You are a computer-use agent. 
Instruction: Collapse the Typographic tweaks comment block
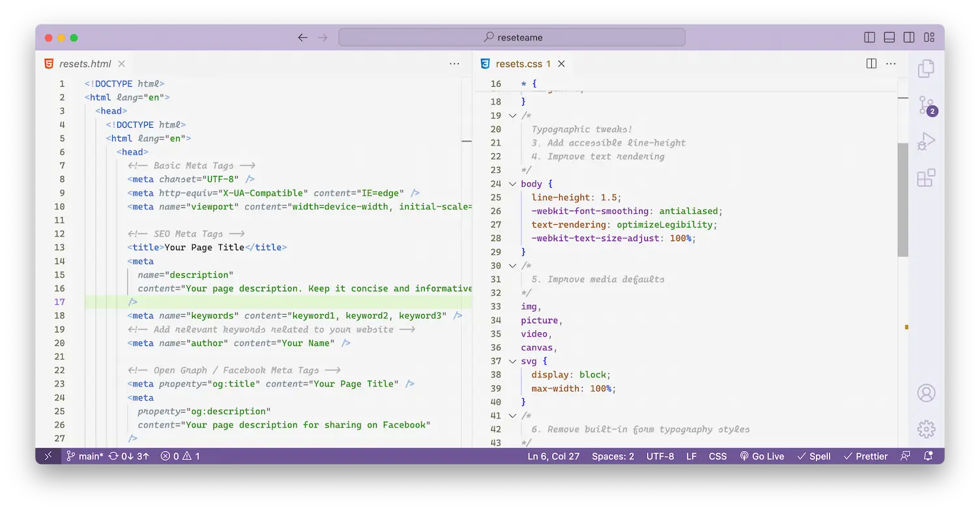coord(512,115)
